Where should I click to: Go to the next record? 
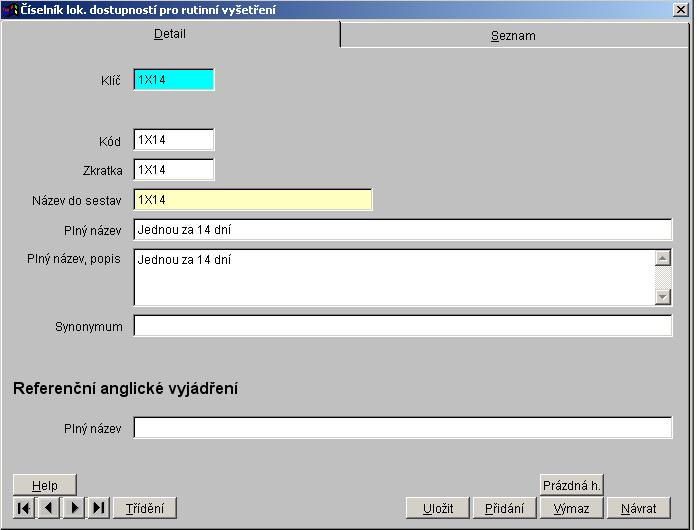(x=74, y=508)
